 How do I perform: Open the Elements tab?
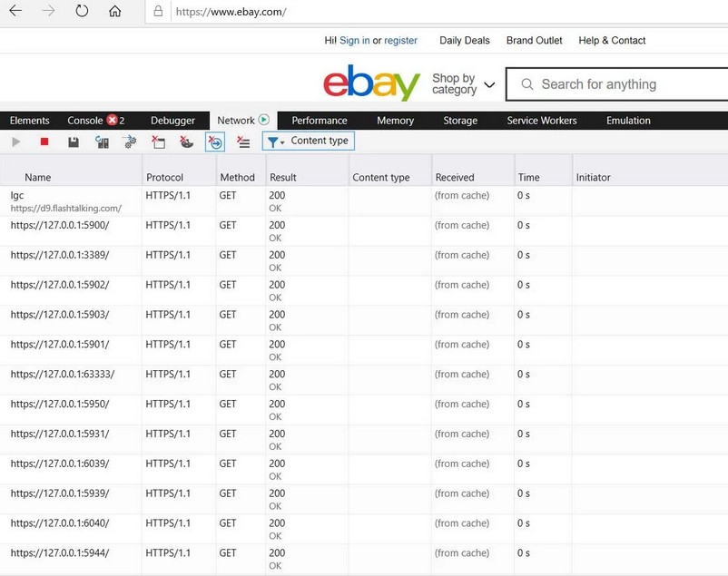click(x=30, y=121)
